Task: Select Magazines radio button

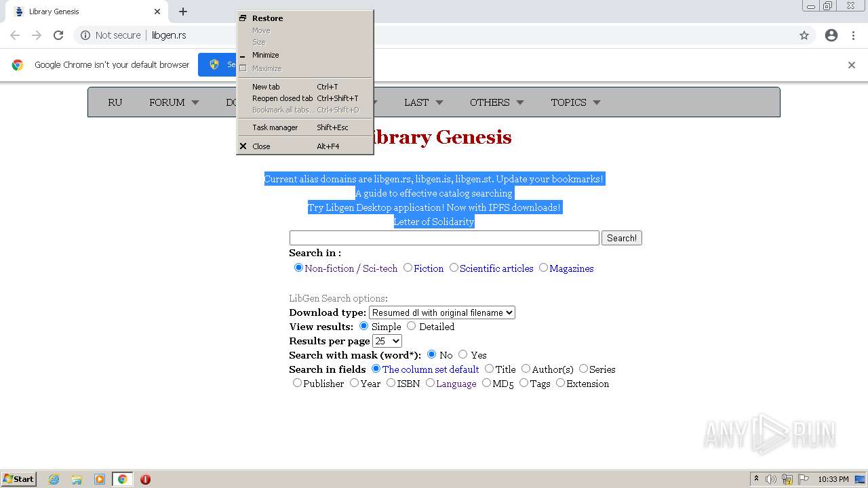Action: (543, 268)
